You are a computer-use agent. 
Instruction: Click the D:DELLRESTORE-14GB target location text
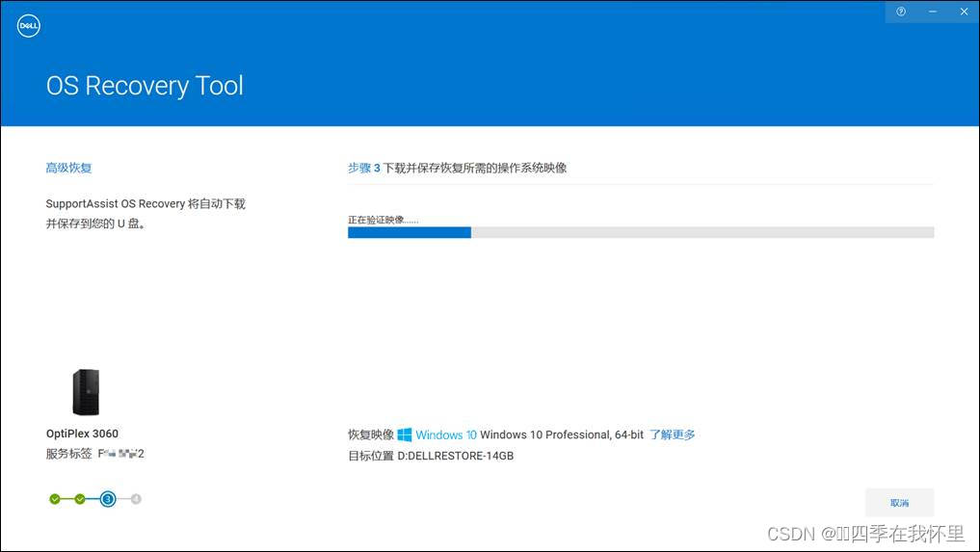(456, 456)
